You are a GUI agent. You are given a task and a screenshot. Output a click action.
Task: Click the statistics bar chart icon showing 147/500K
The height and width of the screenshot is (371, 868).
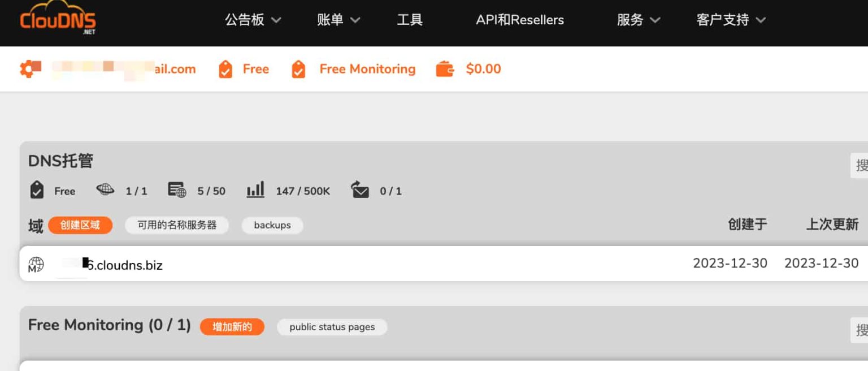point(255,191)
